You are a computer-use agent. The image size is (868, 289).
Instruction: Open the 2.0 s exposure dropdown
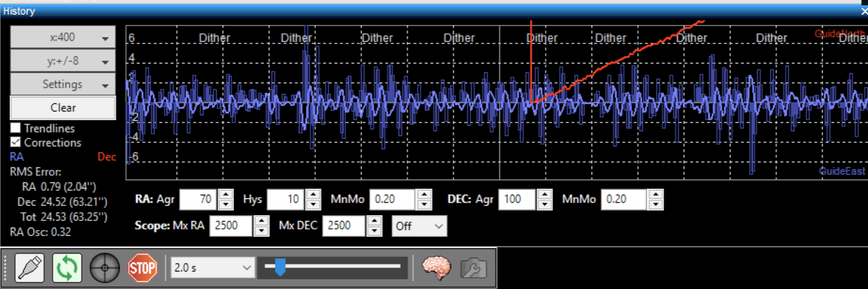212,268
